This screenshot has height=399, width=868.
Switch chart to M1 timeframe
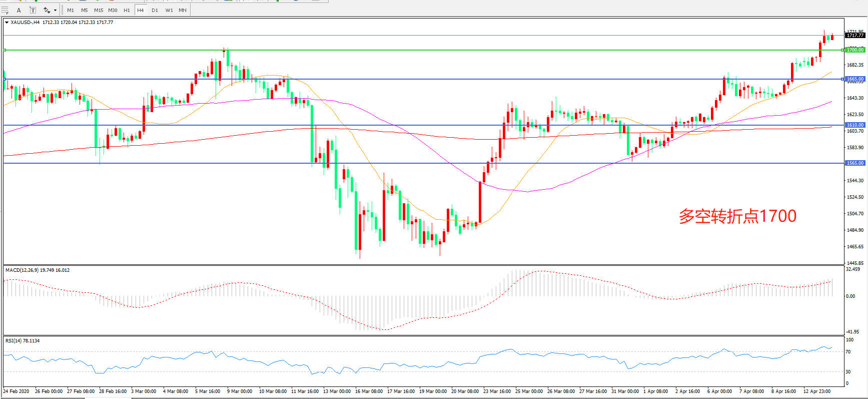point(71,10)
